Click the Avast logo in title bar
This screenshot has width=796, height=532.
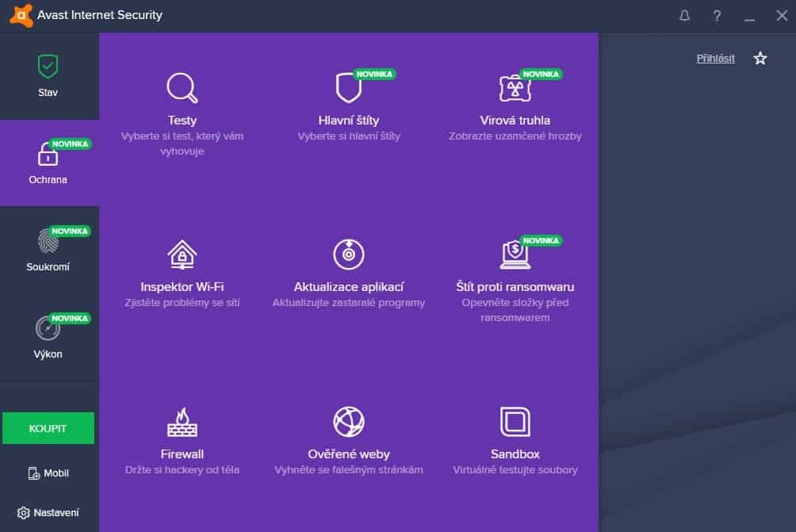[x=21, y=15]
